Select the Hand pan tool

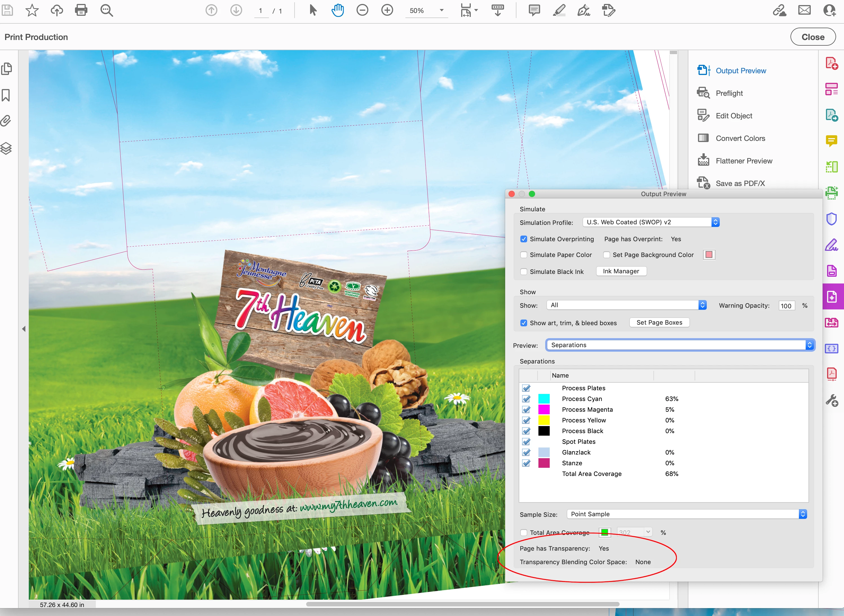[337, 10]
